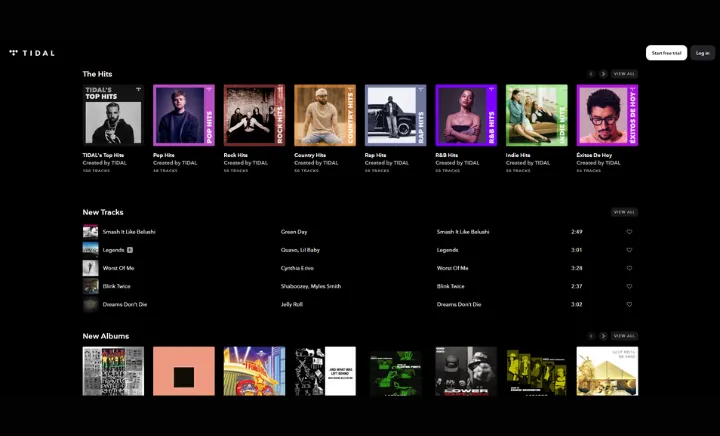Click the TIDAL's Top Hits title link
This screenshot has height=436, width=720.
pos(103,155)
